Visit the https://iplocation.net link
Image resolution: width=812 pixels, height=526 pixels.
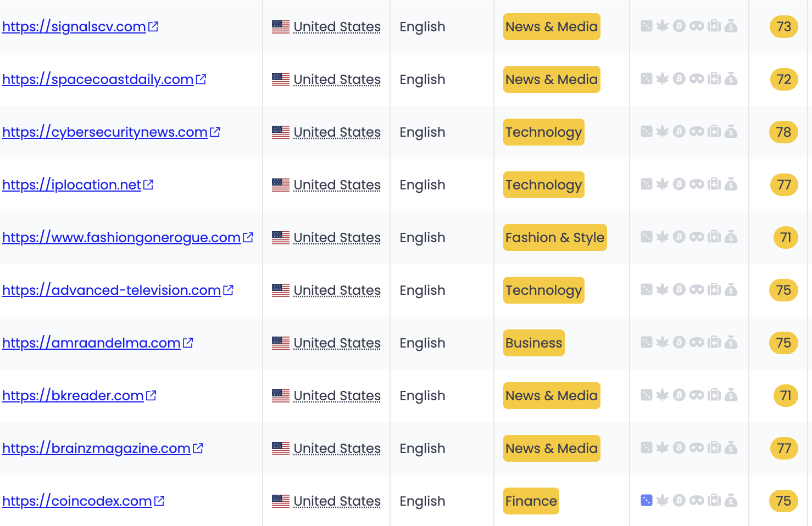(71, 185)
